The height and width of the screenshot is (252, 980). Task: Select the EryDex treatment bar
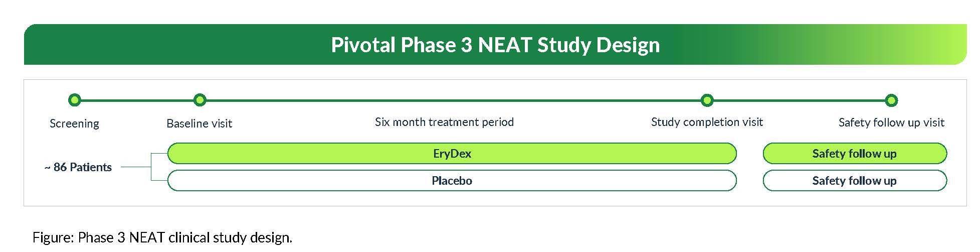coord(452,154)
